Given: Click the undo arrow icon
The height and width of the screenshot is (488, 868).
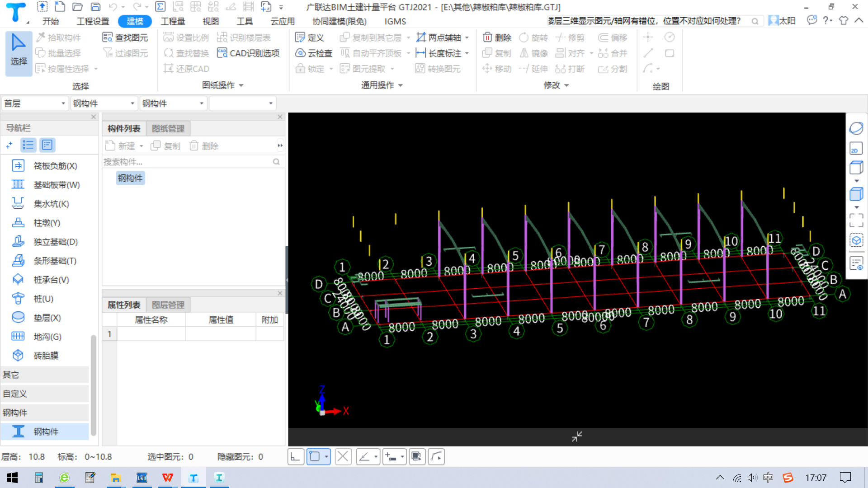Looking at the screenshot, I should click(x=113, y=7).
